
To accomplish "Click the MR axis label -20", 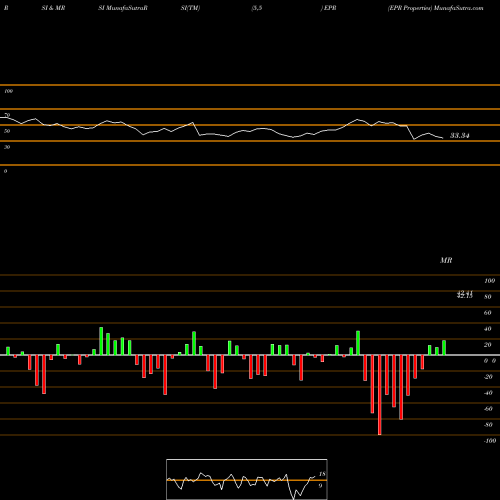I will pos(488,377).
